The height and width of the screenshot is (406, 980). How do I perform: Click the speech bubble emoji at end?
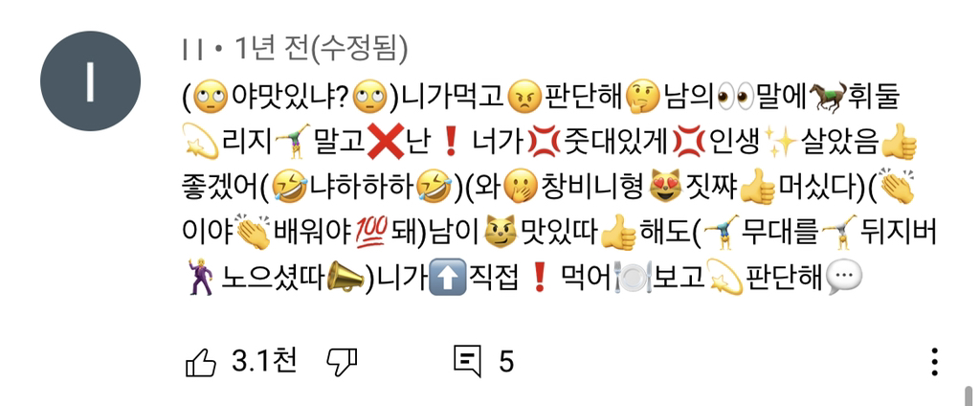point(845,278)
